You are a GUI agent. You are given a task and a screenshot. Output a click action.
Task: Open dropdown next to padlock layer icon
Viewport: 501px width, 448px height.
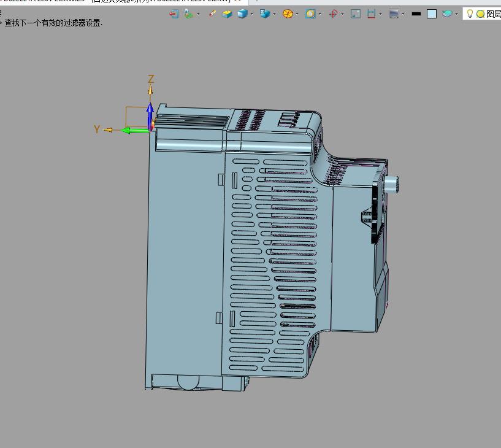pyautogui.click(x=199, y=14)
